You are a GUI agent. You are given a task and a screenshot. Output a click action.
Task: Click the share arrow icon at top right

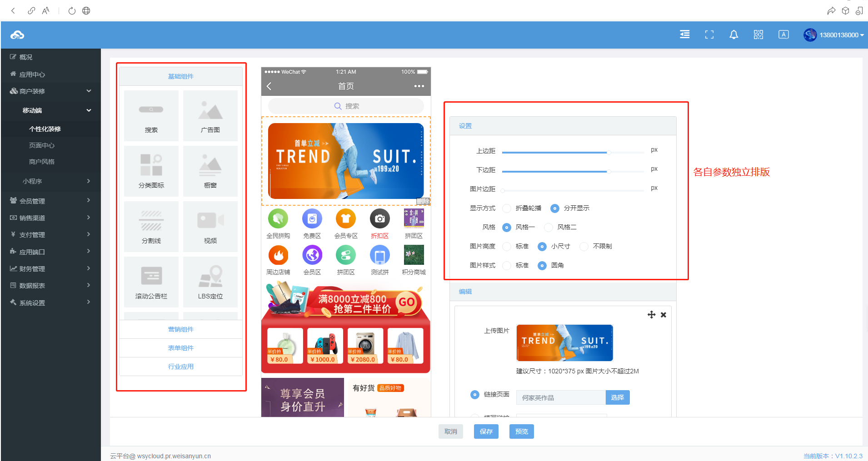click(831, 10)
